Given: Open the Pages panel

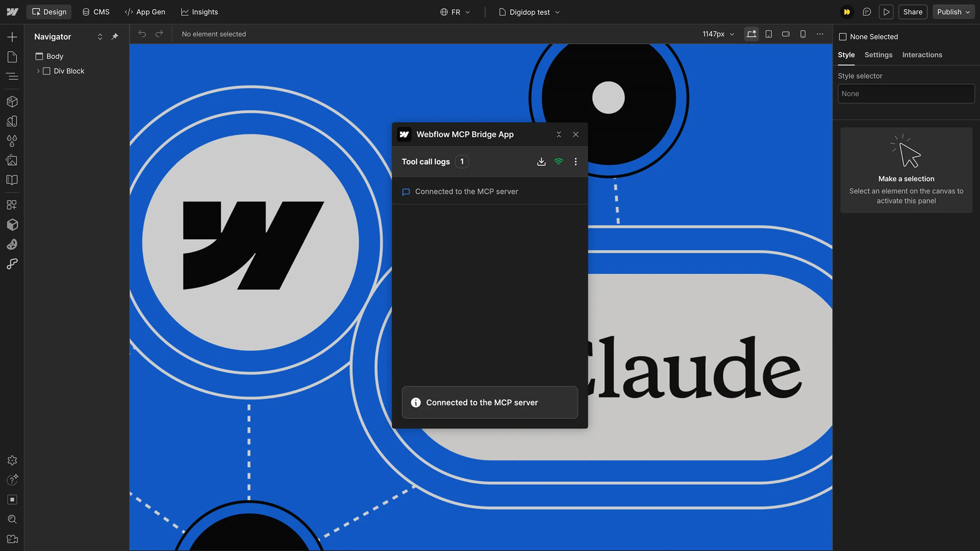Looking at the screenshot, I should click(x=12, y=57).
